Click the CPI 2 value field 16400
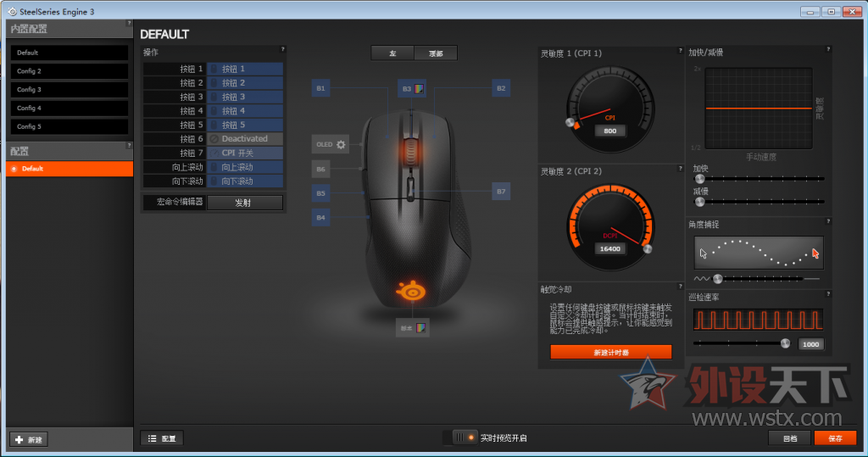 [x=610, y=248]
